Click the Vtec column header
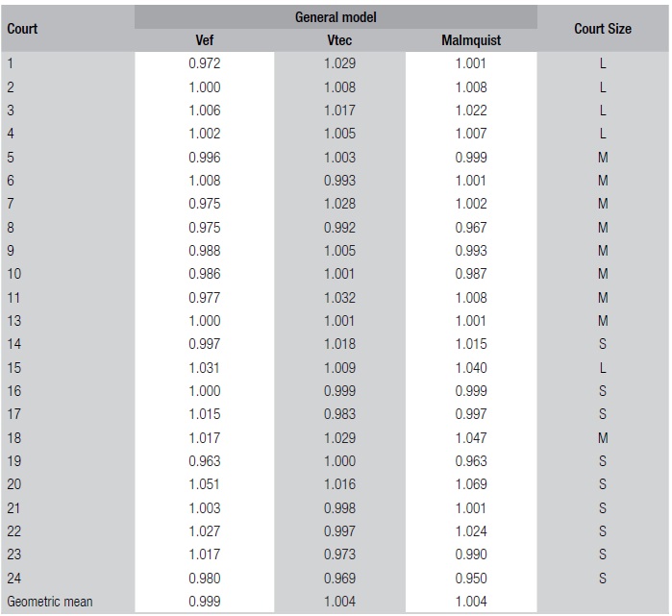This screenshot has height=616, width=672. (339, 40)
